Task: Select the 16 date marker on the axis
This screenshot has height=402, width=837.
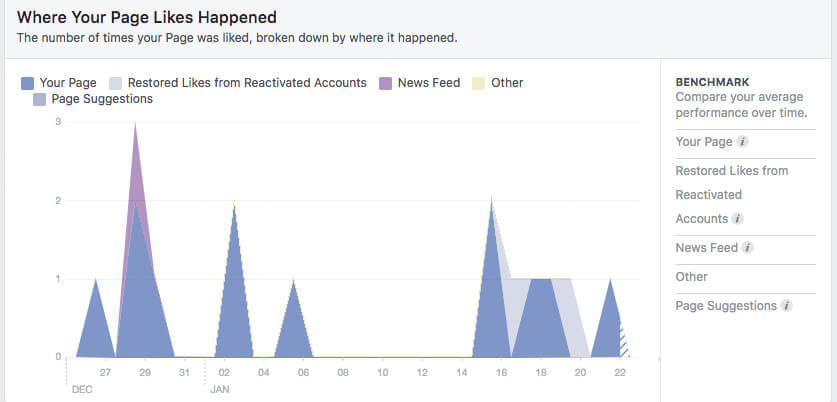Action: [x=501, y=373]
